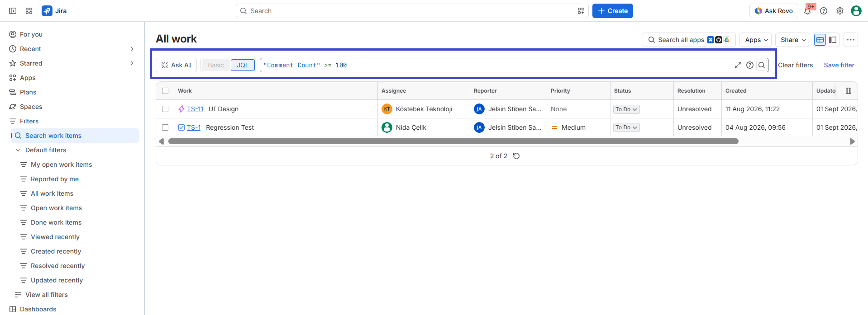The width and height of the screenshot is (868, 315).
Task: Check the box for the TS-11 row
Action: (165, 109)
